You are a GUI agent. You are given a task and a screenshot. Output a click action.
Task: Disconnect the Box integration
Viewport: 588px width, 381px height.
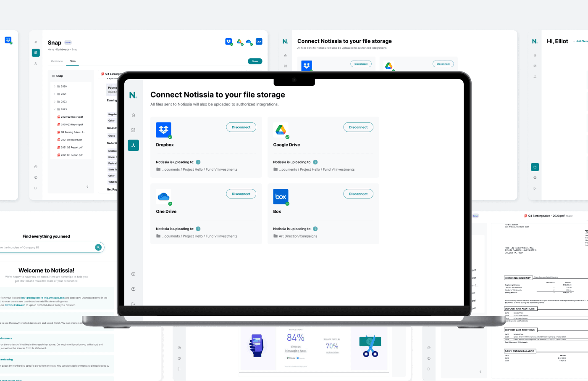pos(358,194)
